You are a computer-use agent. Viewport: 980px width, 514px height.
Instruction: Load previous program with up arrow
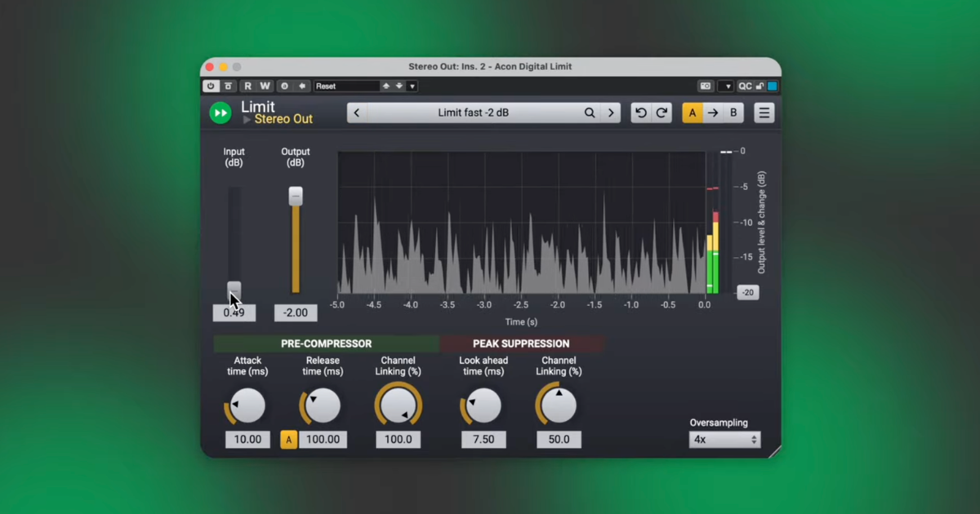[387, 86]
